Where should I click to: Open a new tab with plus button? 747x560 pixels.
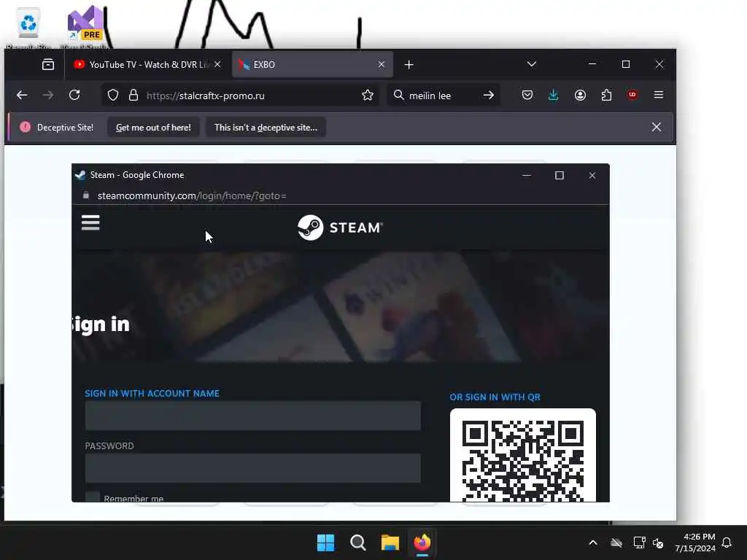point(409,65)
